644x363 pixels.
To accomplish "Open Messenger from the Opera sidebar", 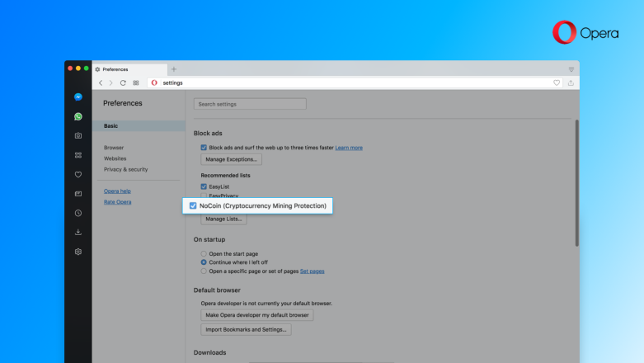I will [78, 97].
